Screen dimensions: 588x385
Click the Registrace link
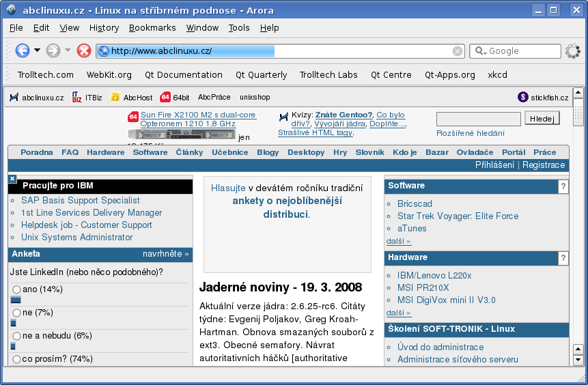[544, 165]
